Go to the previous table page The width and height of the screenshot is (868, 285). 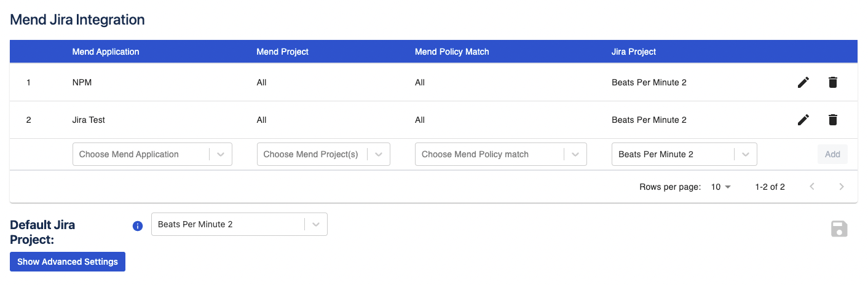pos(812,187)
